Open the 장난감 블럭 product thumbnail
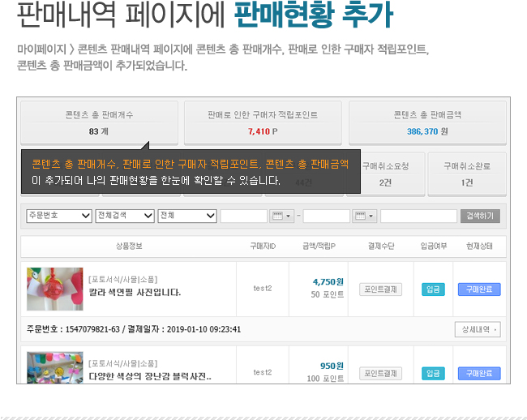This screenshot has height=420, width=527. pos(55,367)
